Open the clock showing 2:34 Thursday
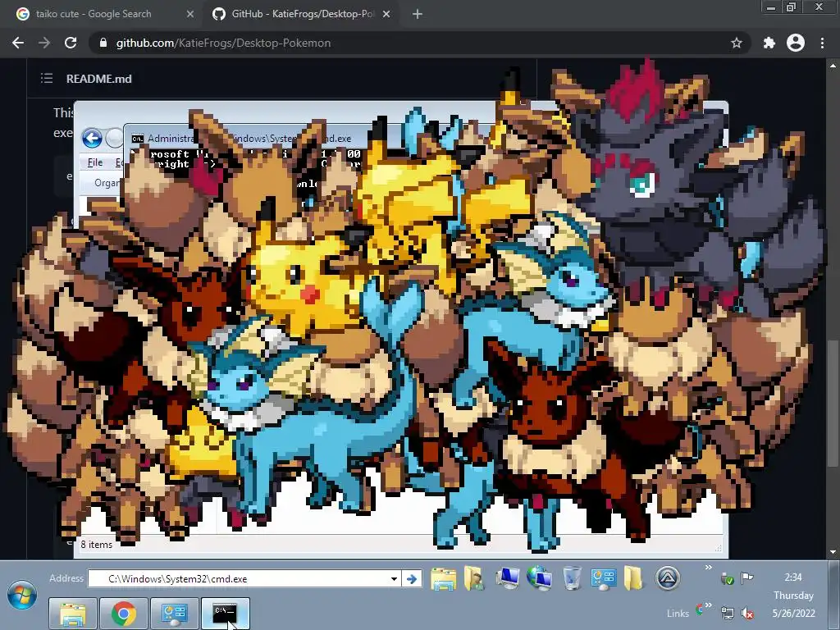 point(793,596)
